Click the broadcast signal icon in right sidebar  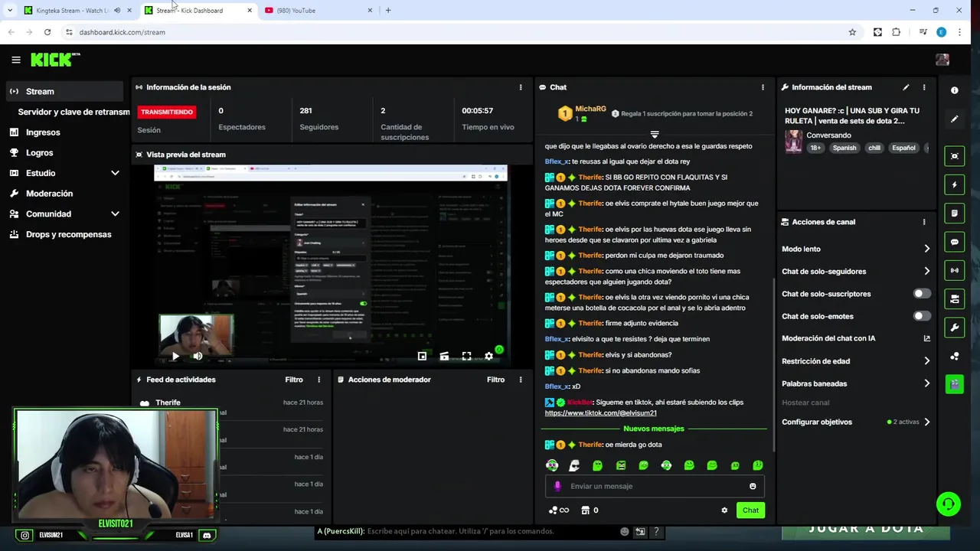pos(954,270)
